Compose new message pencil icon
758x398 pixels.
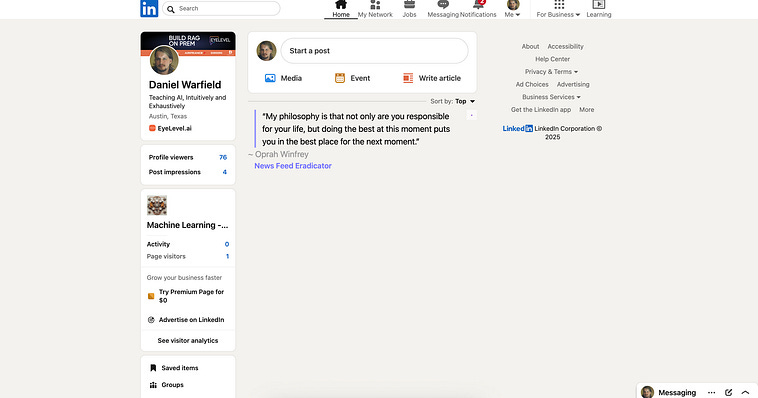pyautogui.click(x=729, y=393)
